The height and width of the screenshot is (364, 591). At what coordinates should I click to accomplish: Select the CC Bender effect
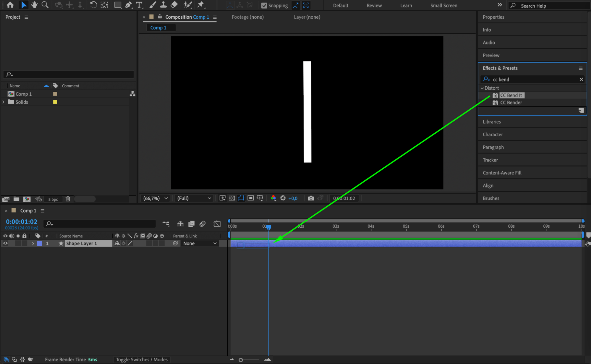(x=511, y=103)
